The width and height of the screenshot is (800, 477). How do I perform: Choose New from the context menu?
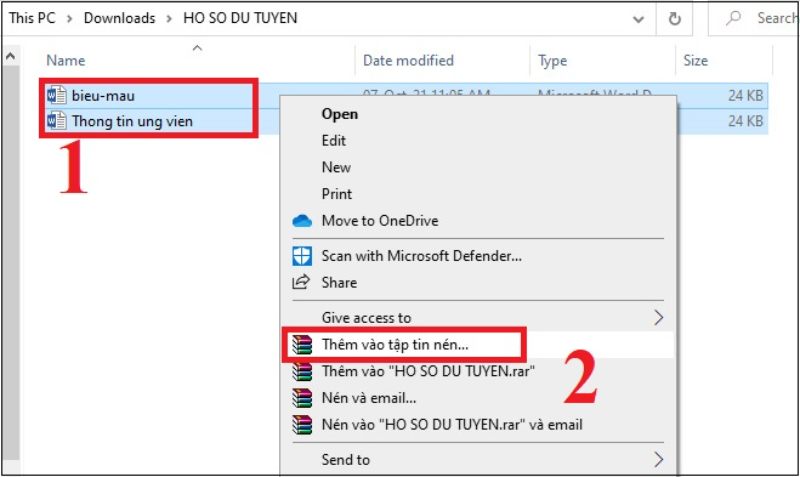(x=336, y=167)
